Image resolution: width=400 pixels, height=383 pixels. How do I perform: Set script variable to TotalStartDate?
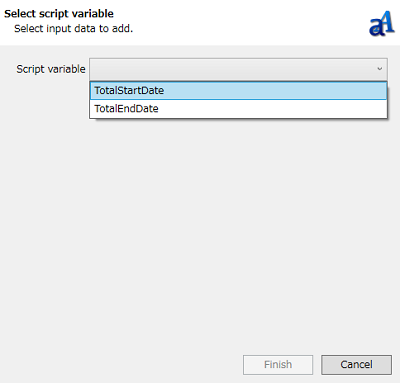click(x=238, y=91)
